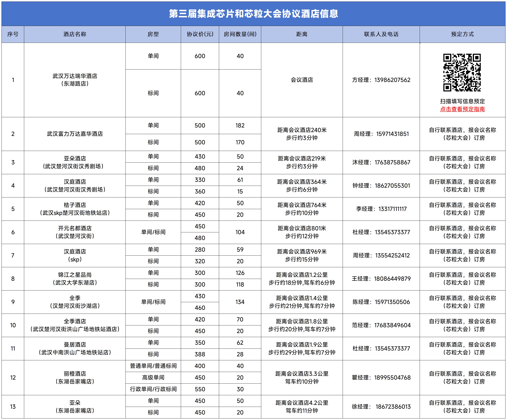Viewport: 507px width, 420px height.
Task: Click room count 182 cell
Action: pyautogui.click(x=240, y=126)
